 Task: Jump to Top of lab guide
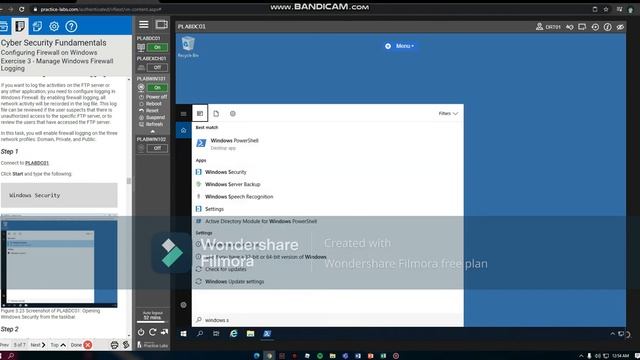pyautogui.click(x=58, y=345)
